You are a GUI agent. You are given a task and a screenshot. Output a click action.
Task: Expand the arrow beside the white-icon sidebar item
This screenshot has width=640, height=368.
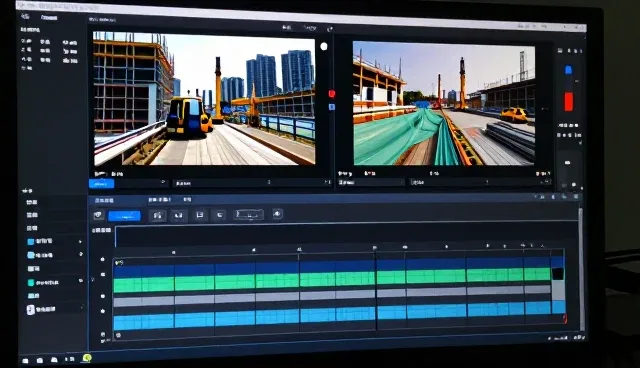pos(82,306)
